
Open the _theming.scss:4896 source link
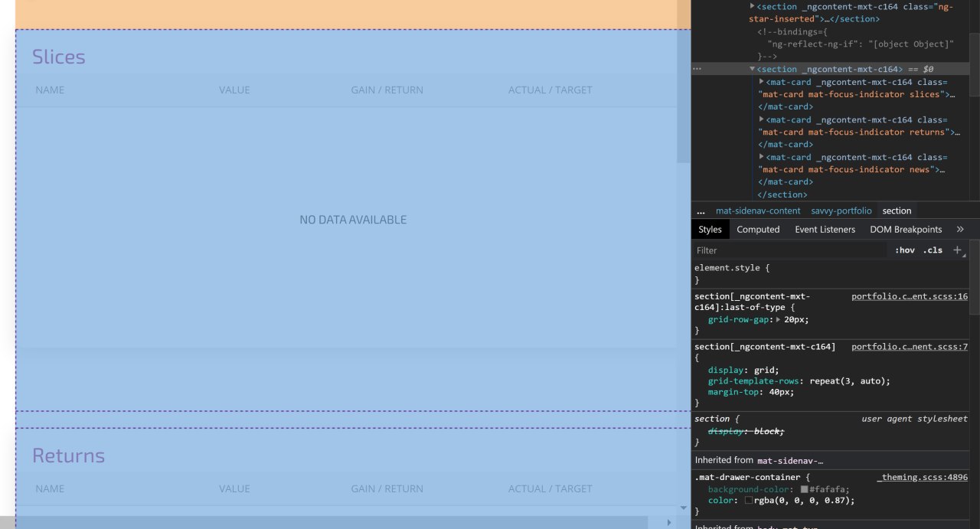click(922, 477)
